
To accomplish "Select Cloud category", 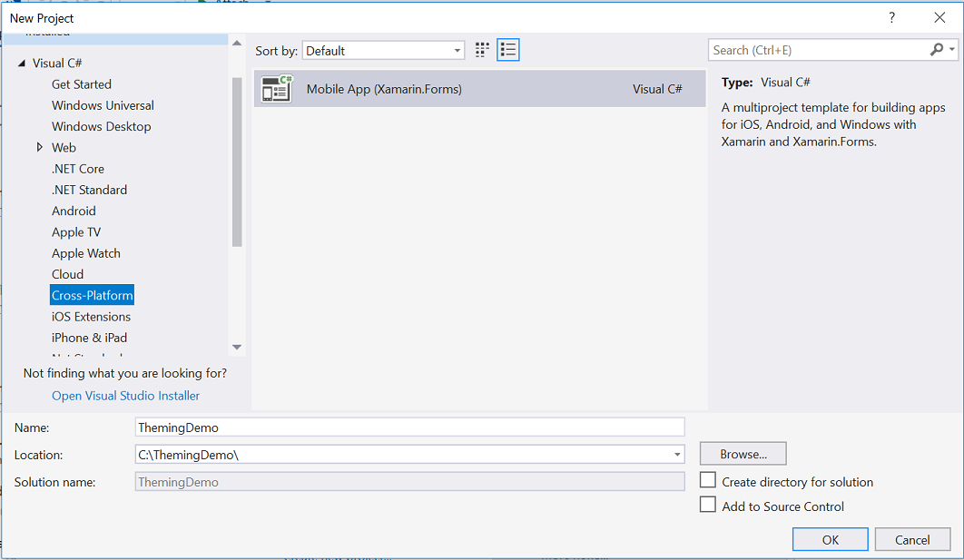I will click(68, 274).
